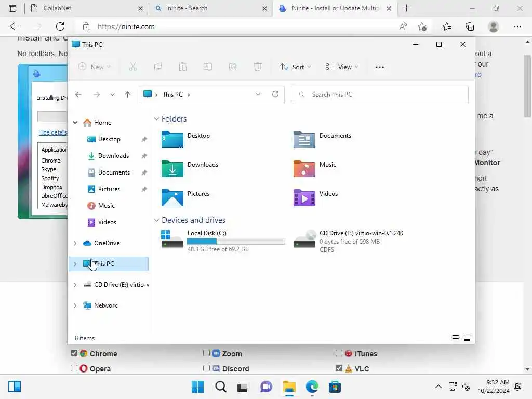The width and height of the screenshot is (532, 399).
Task: Select Music in the navigation pane
Action: pos(106,206)
